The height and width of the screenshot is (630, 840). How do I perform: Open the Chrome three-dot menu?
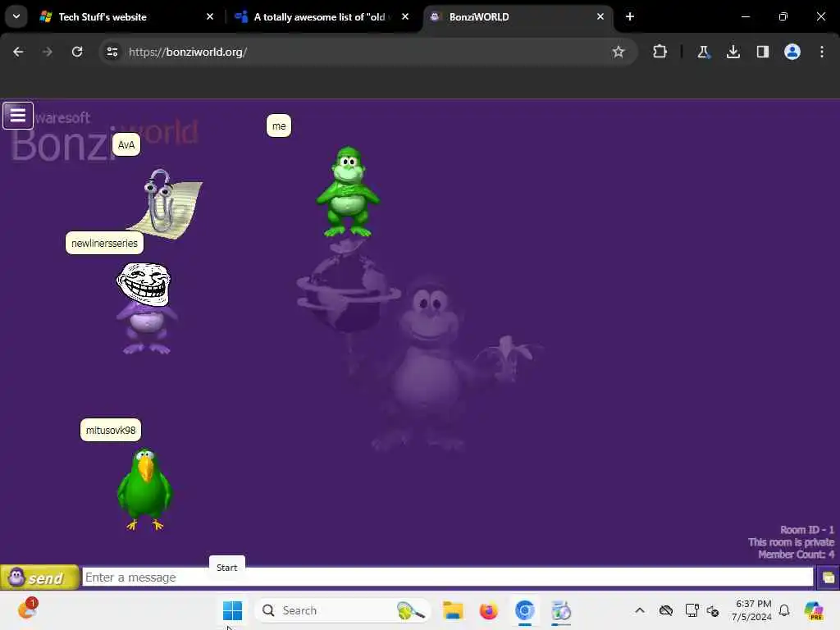pos(822,52)
